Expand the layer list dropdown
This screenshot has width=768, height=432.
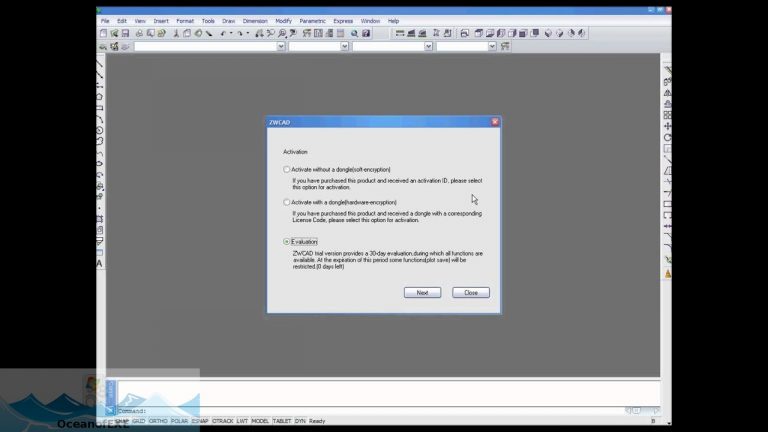281,47
